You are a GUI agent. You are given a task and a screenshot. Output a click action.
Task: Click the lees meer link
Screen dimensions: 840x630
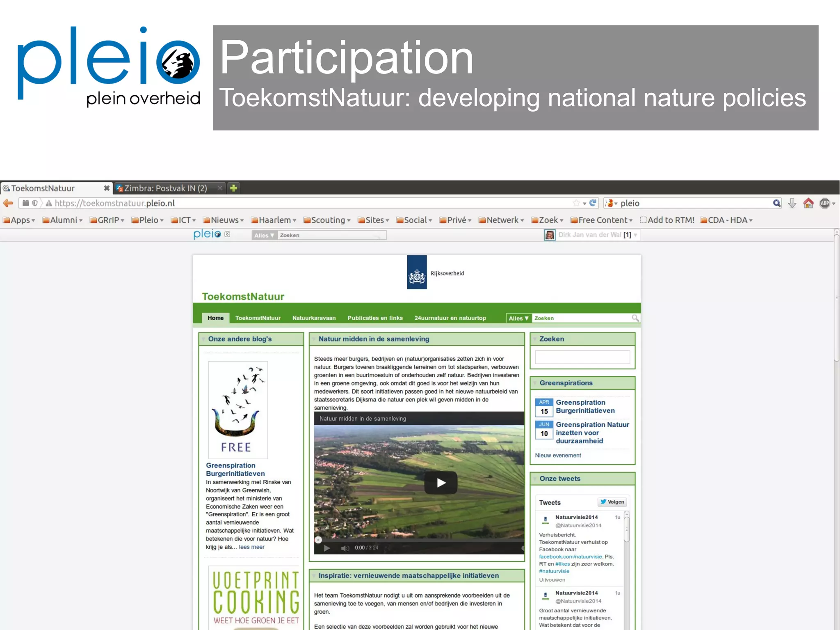coord(251,547)
